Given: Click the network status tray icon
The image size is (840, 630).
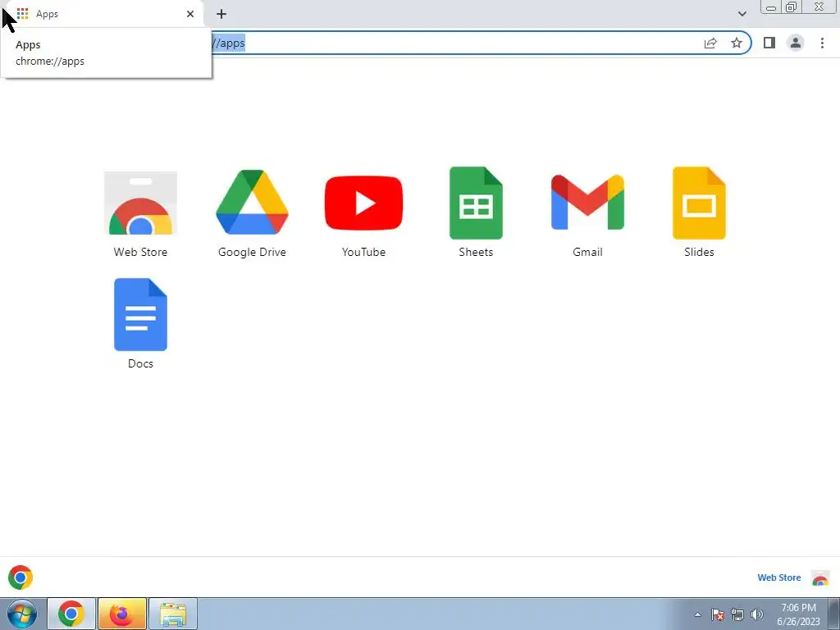Looking at the screenshot, I should coord(737,614).
